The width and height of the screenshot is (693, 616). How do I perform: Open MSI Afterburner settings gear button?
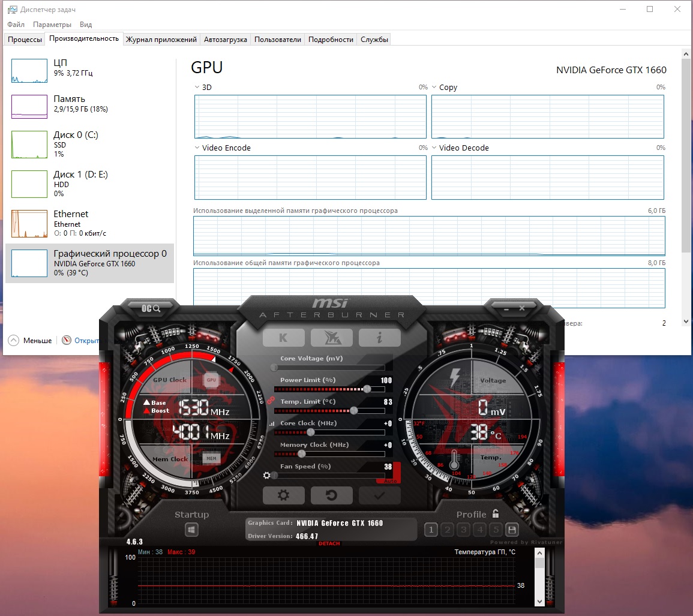[x=283, y=495]
